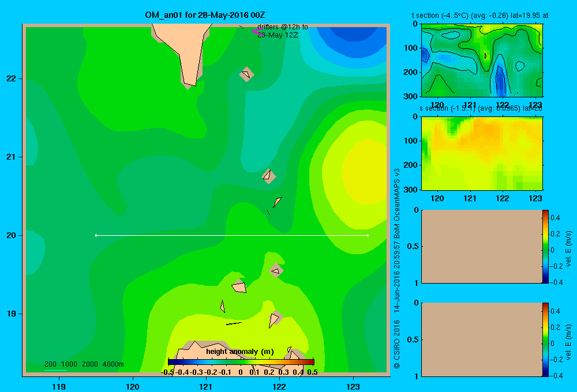Click the island marker just below 21N
Screen dimensions: 577x392
[x=269, y=176]
